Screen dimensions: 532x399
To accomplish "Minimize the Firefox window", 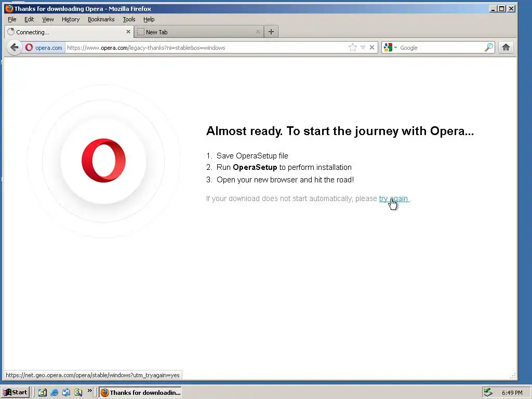I will tap(493, 9).
